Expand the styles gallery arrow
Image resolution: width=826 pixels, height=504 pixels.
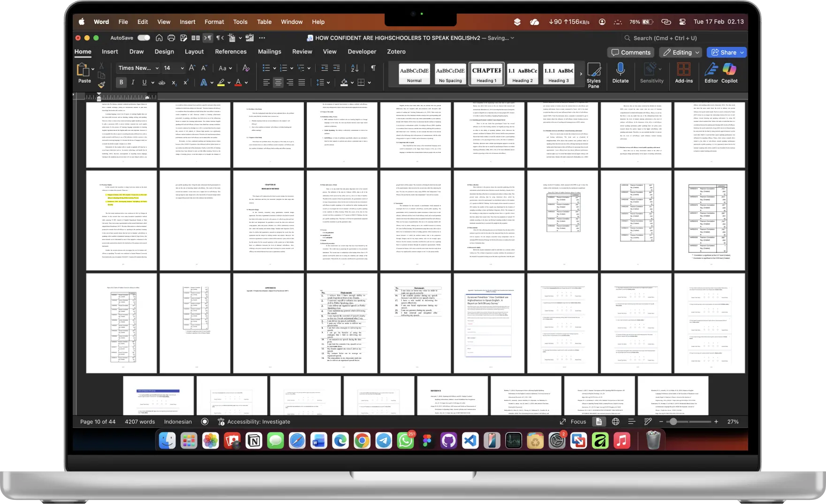click(x=581, y=74)
